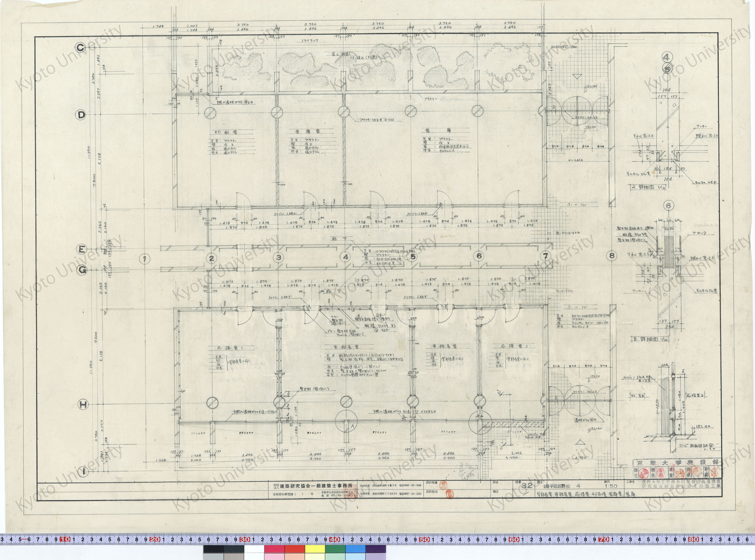Click the circled grid marker D

80,115
